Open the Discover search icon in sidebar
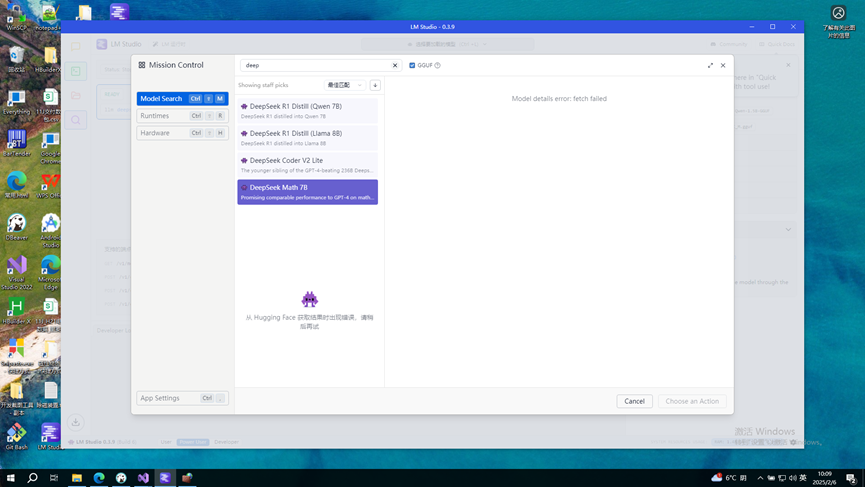Screen dimensions: 865x487 pyautogui.click(x=76, y=120)
